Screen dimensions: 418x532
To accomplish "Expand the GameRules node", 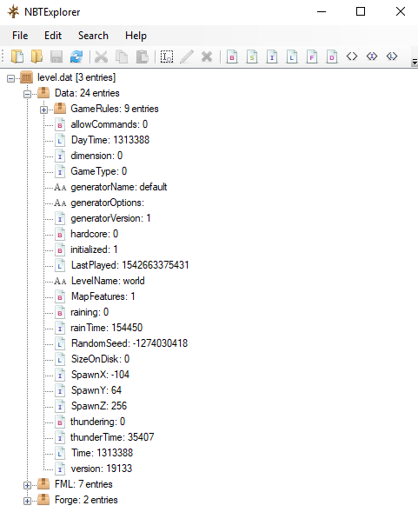I will point(43,110).
